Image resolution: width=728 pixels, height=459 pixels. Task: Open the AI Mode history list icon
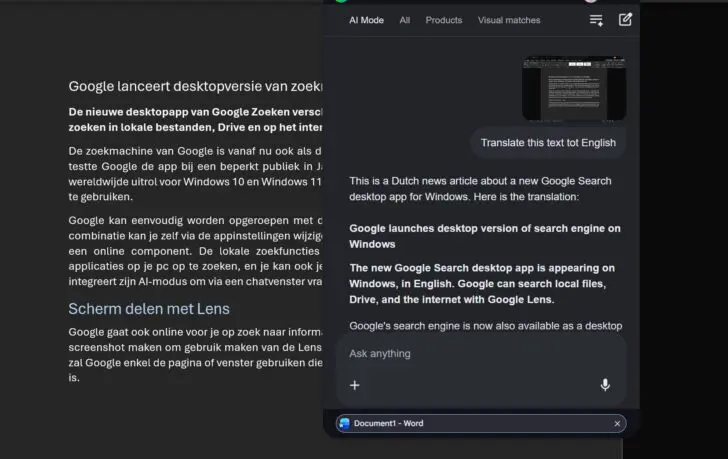point(596,20)
